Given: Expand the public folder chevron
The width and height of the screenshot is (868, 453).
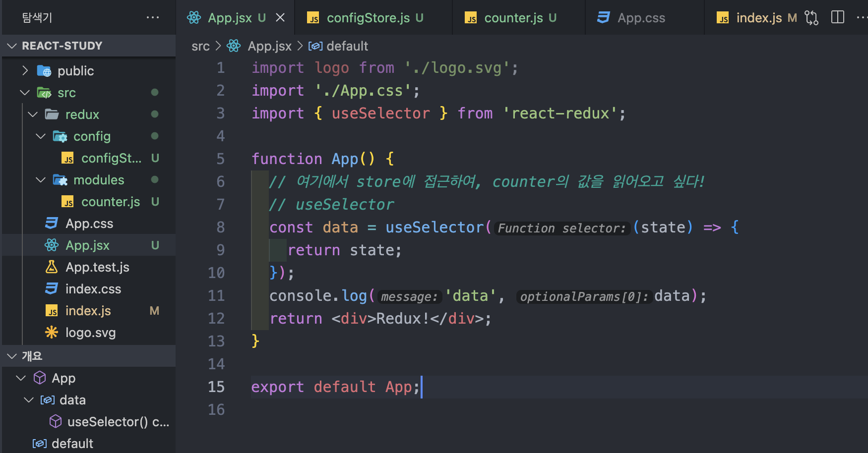Looking at the screenshot, I should click(25, 71).
